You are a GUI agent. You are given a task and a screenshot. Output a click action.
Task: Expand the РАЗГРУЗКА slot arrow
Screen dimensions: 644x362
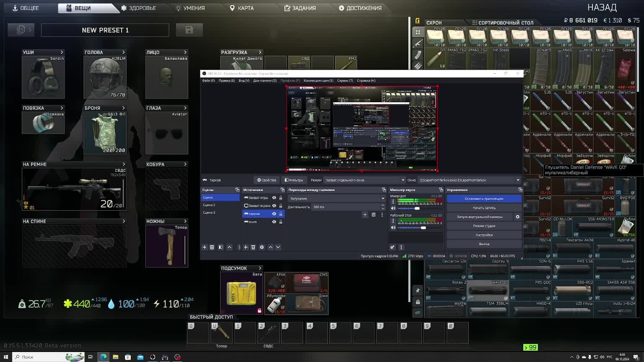pyautogui.click(x=260, y=52)
